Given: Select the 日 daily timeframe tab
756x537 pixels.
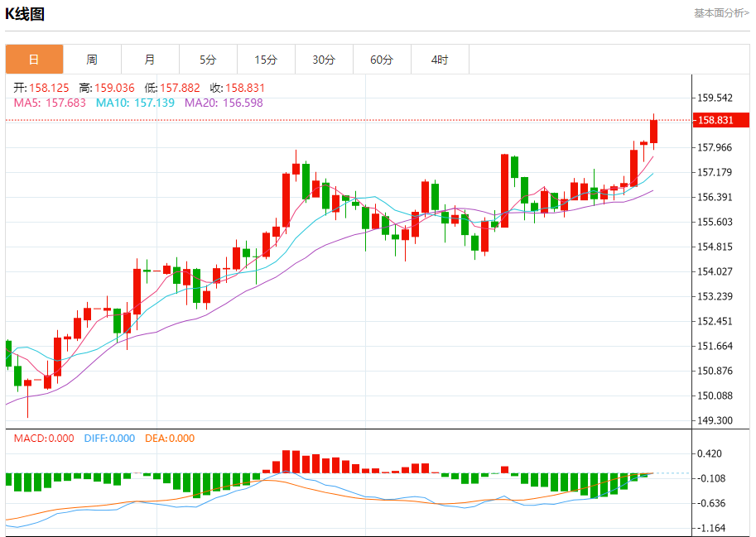Looking at the screenshot, I should (34, 60).
